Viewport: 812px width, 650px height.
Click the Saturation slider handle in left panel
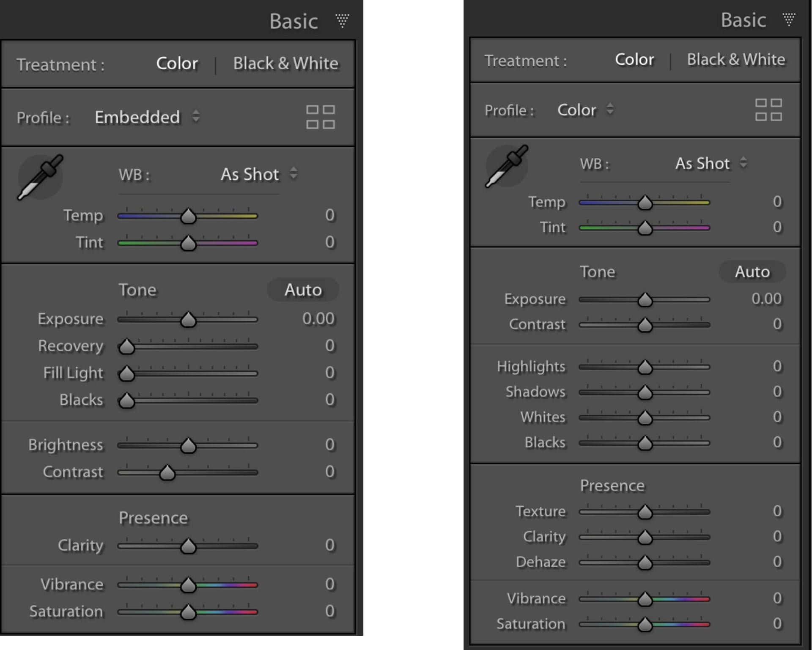(x=188, y=612)
